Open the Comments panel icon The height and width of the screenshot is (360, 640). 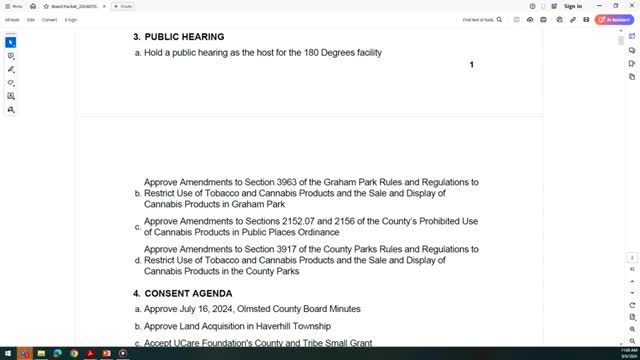(x=632, y=50)
